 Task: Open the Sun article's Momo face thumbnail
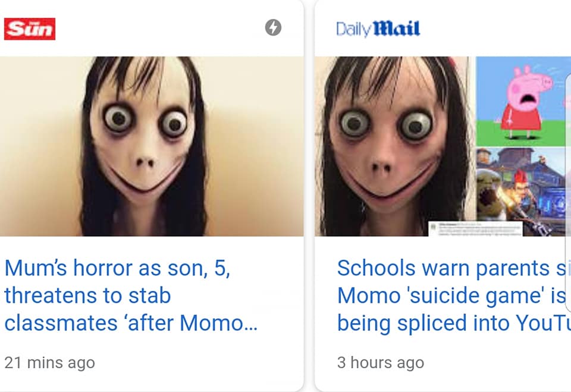(x=152, y=146)
